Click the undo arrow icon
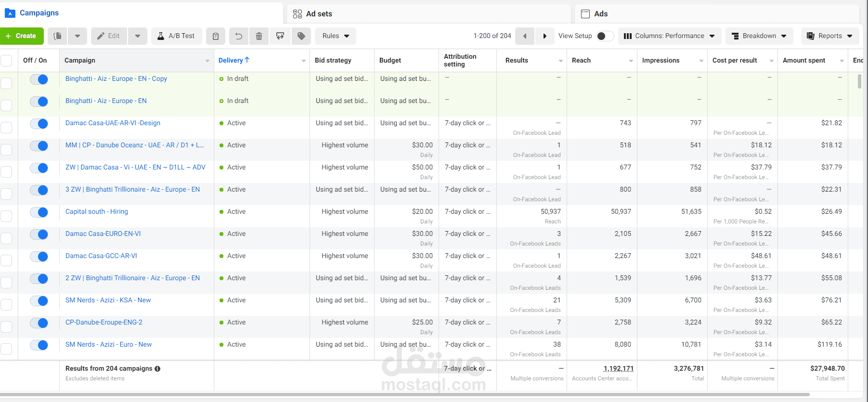Viewport: 868px width, 402px height. [239, 36]
